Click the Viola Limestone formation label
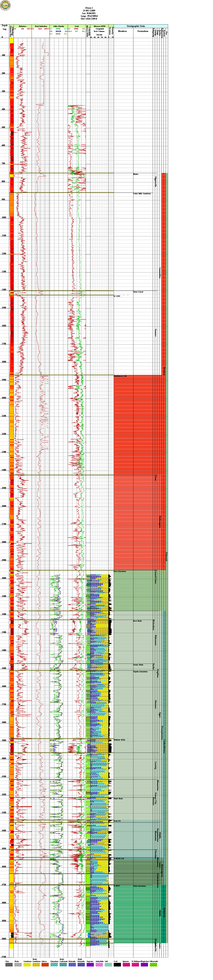This screenshot has height=980, width=213. tap(140, 886)
